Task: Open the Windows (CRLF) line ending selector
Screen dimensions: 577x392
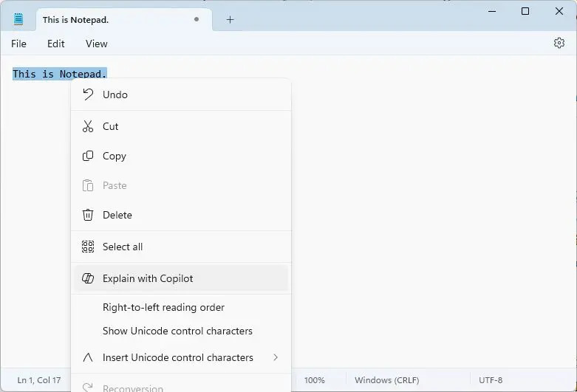Action: point(386,380)
